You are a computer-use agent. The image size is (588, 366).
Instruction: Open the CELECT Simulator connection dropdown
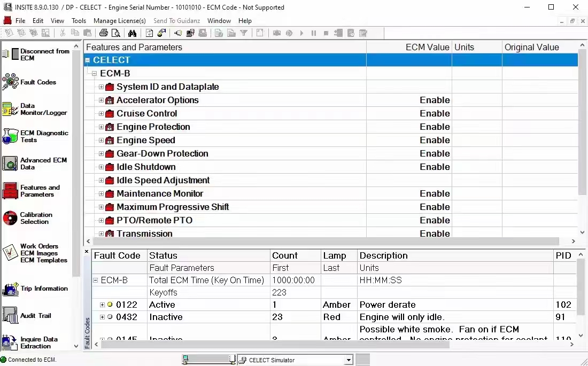click(349, 360)
